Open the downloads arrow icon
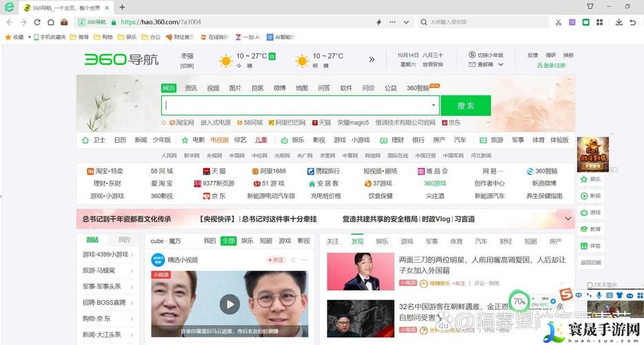644x345 pixels. [x=619, y=22]
